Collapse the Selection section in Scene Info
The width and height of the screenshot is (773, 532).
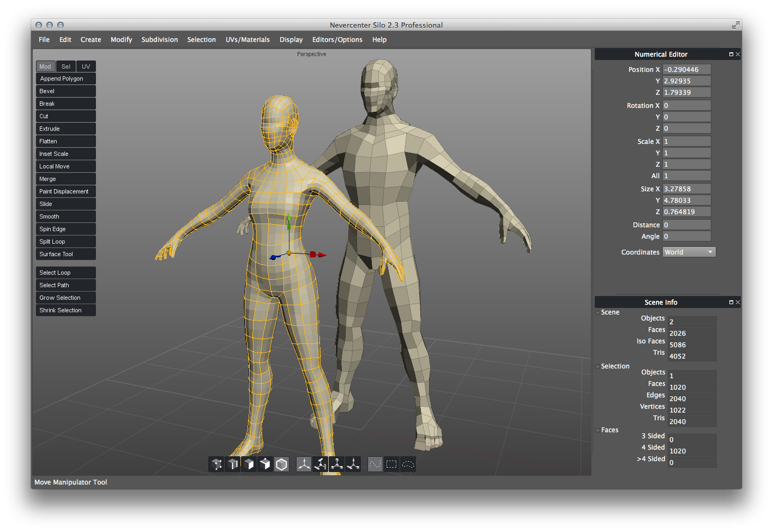pos(598,366)
